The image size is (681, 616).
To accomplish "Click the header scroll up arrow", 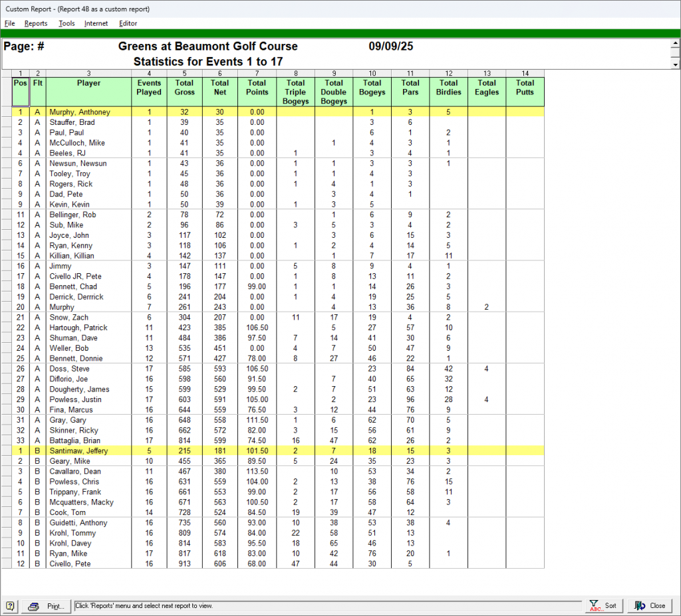I will (x=676, y=43).
